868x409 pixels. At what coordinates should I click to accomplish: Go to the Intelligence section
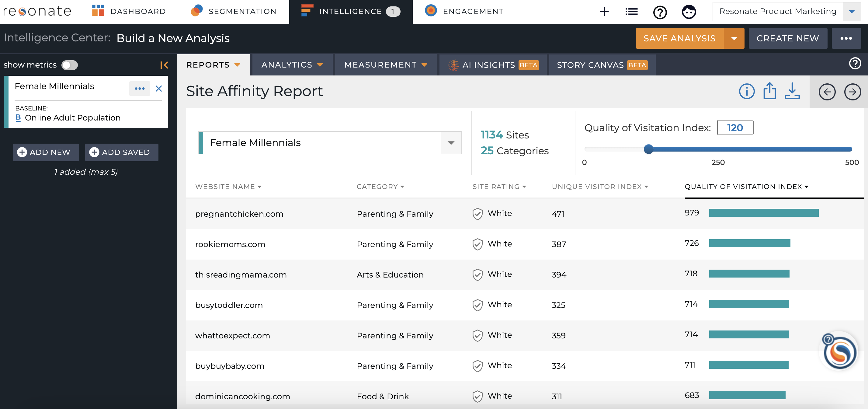[x=350, y=12]
